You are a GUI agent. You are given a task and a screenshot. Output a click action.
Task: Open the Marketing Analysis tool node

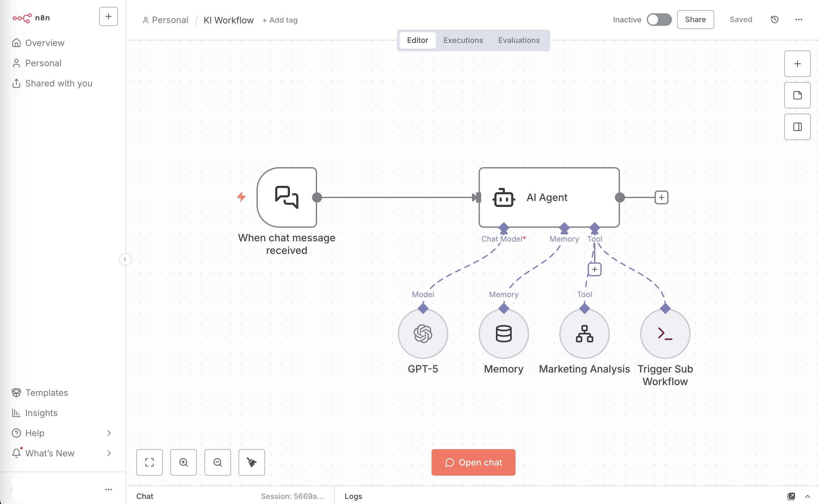(x=584, y=333)
